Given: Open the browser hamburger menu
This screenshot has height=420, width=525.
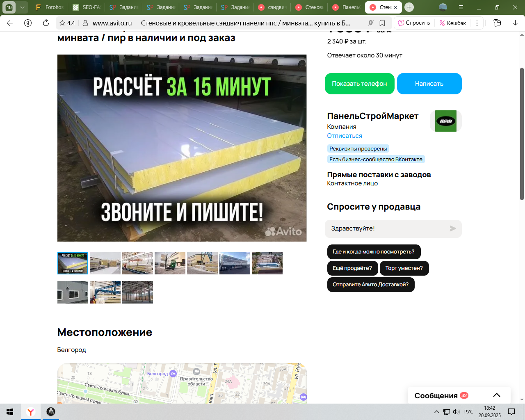Looking at the screenshot, I should pos(461,7).
